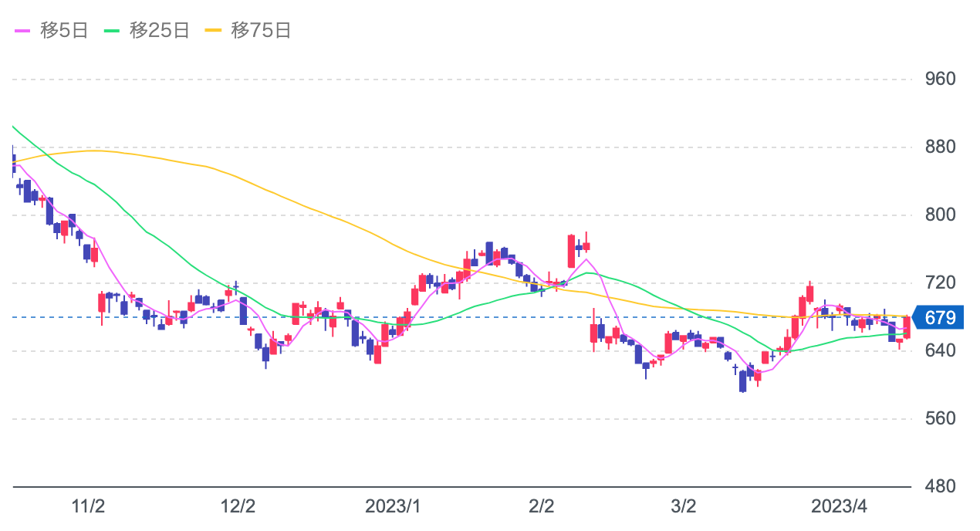Click the 880 price axis label
Image resolution: width=980 pixels, height=531 pixels.
pos(940,147)
